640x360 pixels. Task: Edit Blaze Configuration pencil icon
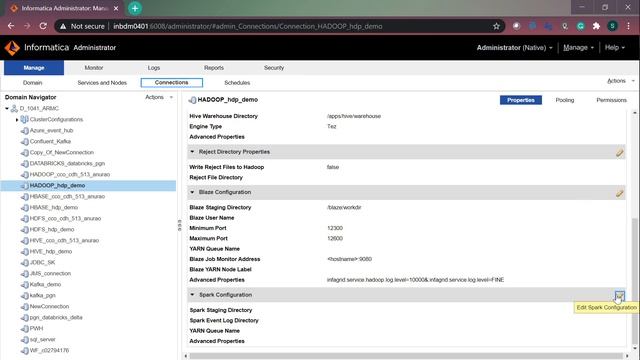(620, 193)
